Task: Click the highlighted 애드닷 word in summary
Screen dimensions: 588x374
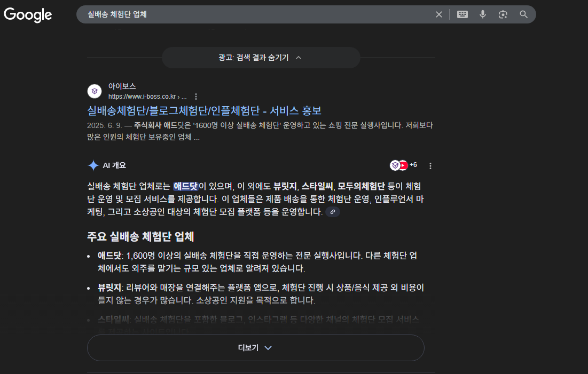Action: click(185, 186)
